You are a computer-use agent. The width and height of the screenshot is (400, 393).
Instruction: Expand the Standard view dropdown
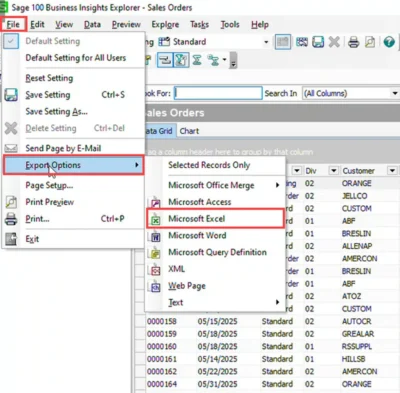[266, 42]
